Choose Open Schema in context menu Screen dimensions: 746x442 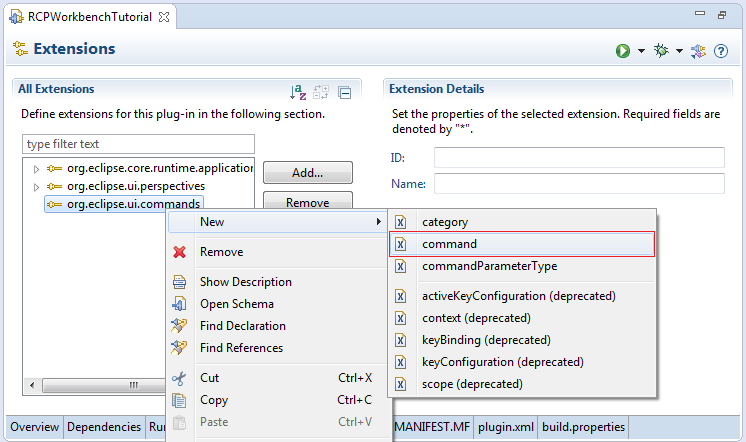[x=278, y=304]
